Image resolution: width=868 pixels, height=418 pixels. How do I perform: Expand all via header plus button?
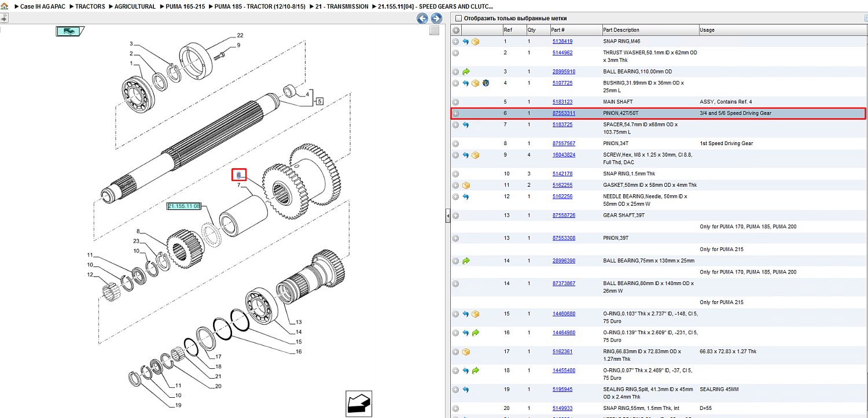click(x=456, y=30)
